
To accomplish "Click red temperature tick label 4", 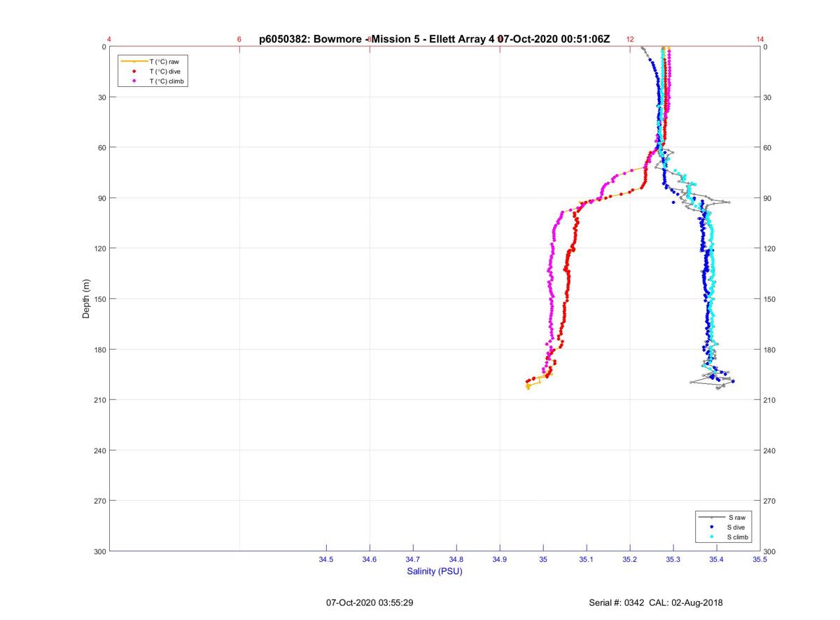I will pyautogui.click(x=109, y=39).
